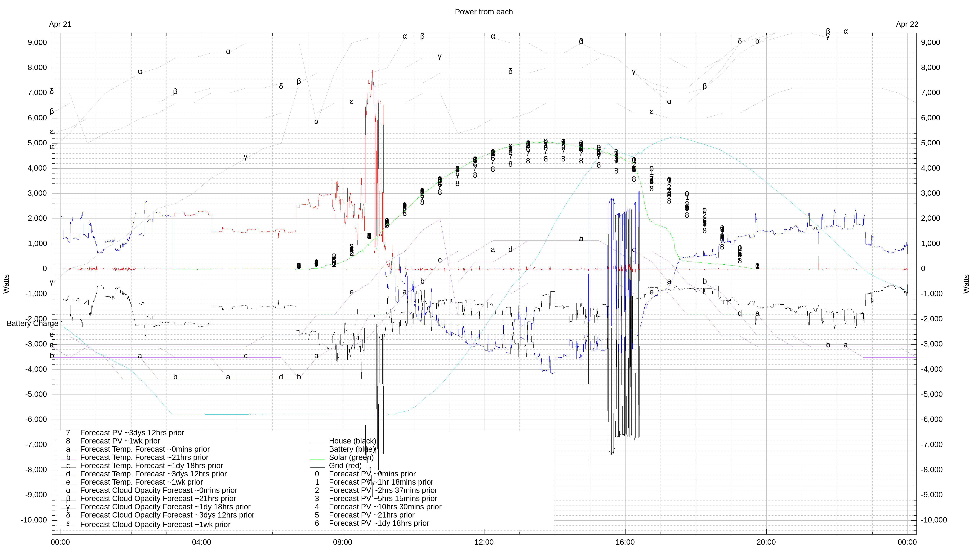The image size is (980, 551).
Task: Pick 'Forecast Temp. Forecast ~3dys 12hrs prior' legend
Action: click(153, 474)
